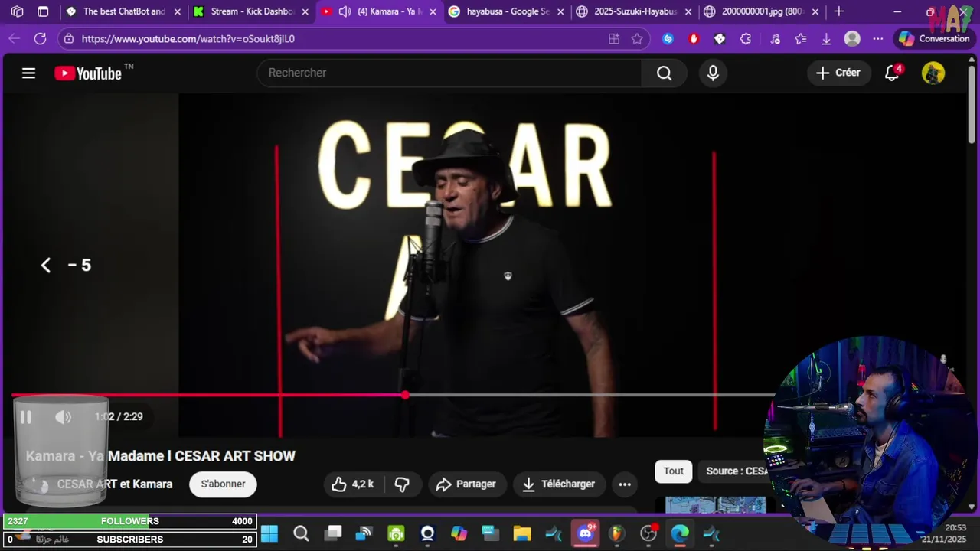
Task: Open OBS Studio from the taskbar
Action: point(648,533)
